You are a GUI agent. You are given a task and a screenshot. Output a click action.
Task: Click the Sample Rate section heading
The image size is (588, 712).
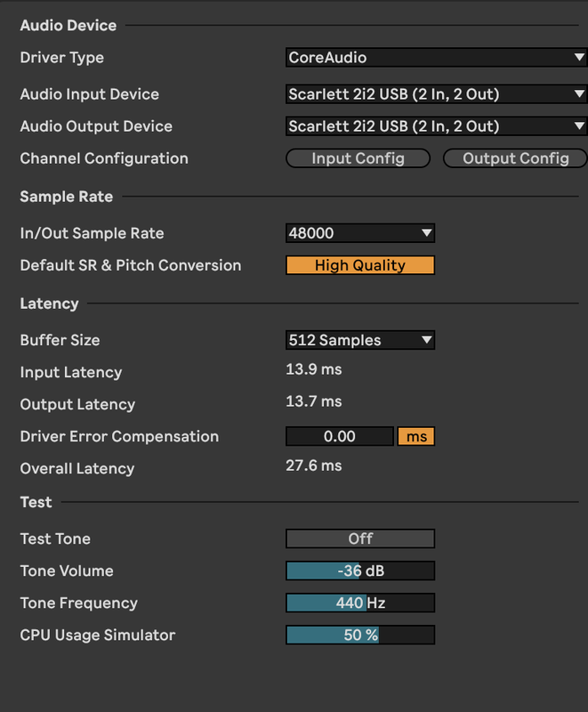(x=66, y=197)
